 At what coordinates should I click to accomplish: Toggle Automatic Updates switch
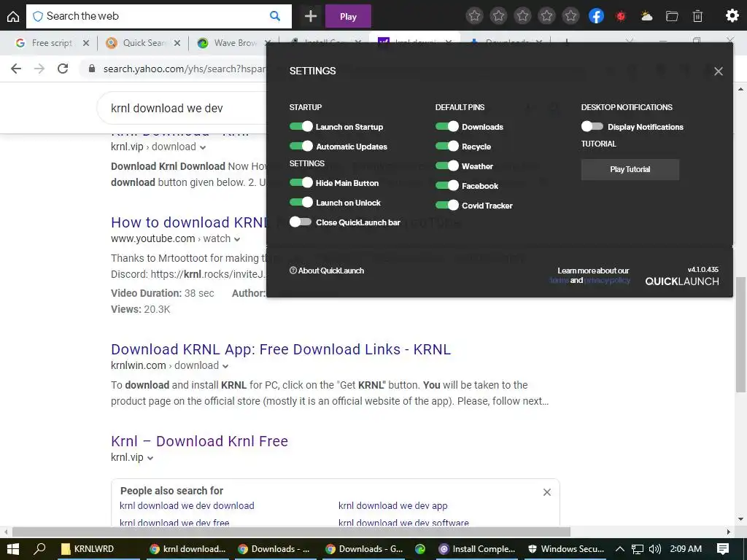(301, 146)
